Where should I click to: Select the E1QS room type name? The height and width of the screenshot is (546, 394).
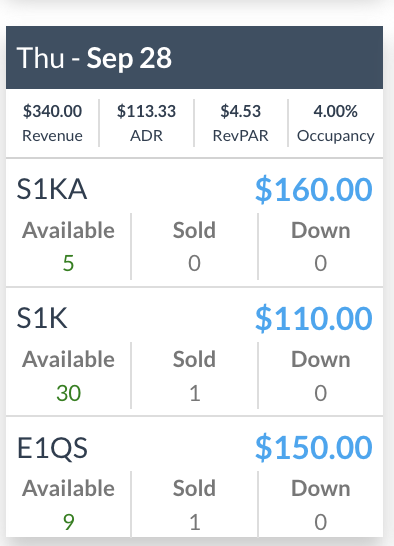pos(52,447)
